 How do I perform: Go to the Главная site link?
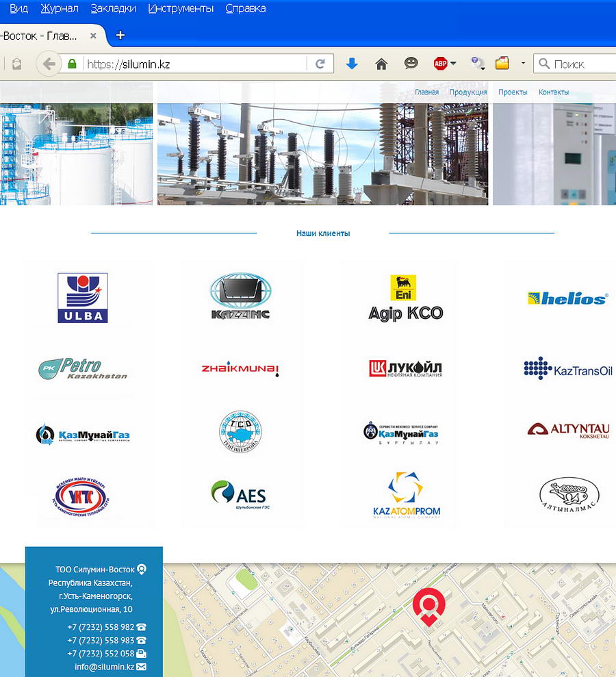426,92
